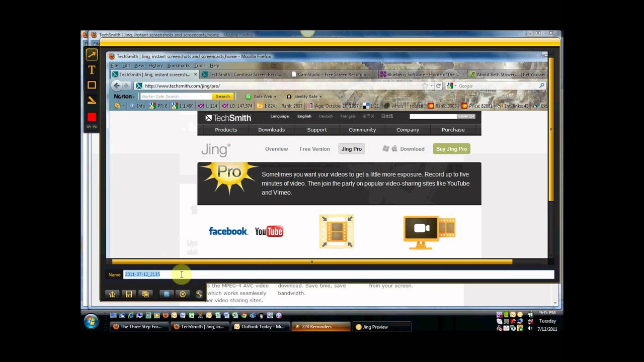The width and height of the screenshot is (644, 362).
Task: Switch to TechSmith Camtasia Screen Recorder tab
Action: pos(245,74)
